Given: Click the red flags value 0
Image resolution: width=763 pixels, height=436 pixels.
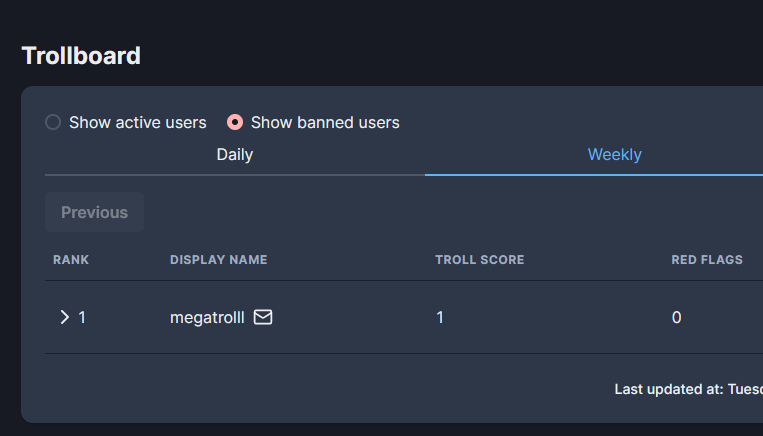Looking at the screenshot, I should tap(676, 318).
